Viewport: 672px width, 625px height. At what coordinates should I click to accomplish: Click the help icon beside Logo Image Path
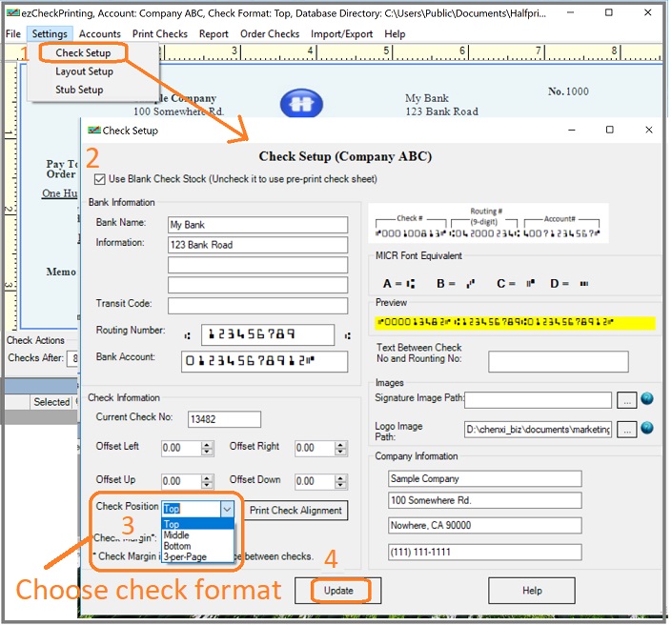tap(647, 430)
